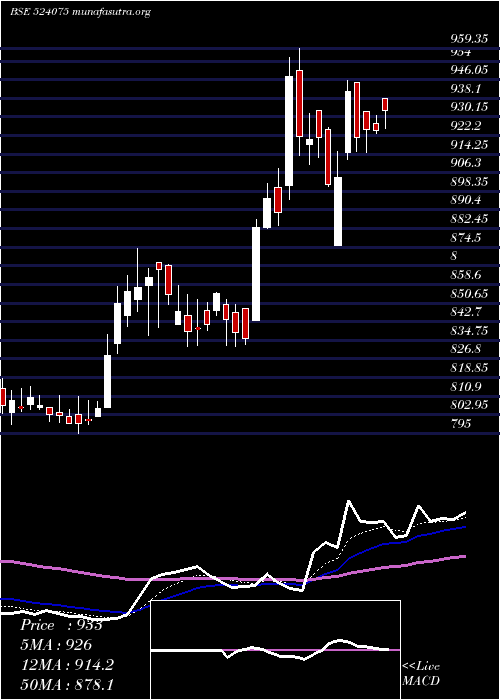
Task: Click the 818.85 price level label
Action: point(468,368)
